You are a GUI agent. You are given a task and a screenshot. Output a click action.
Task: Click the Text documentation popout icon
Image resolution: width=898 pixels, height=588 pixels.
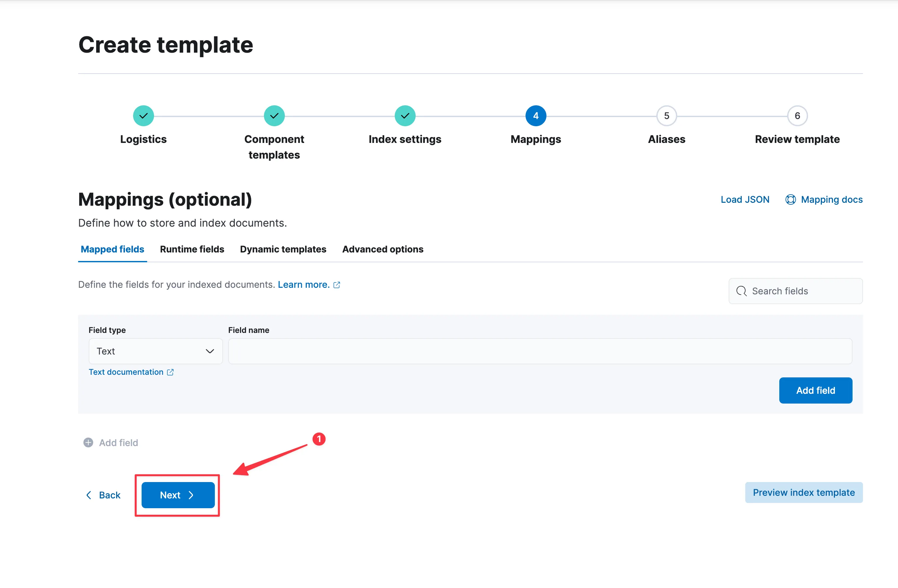click(170, 372)
